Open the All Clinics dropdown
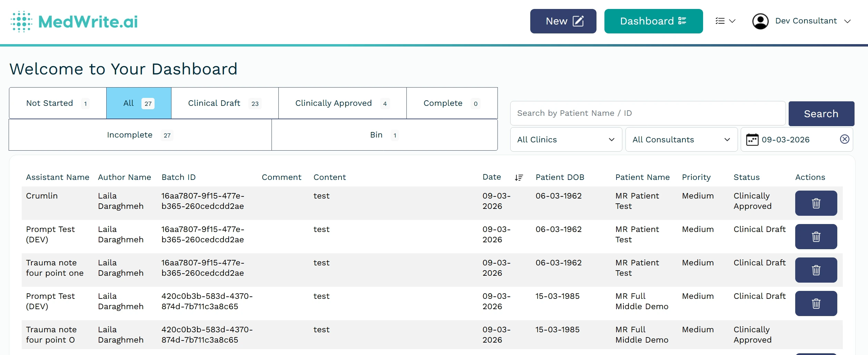 pos(566,139)
